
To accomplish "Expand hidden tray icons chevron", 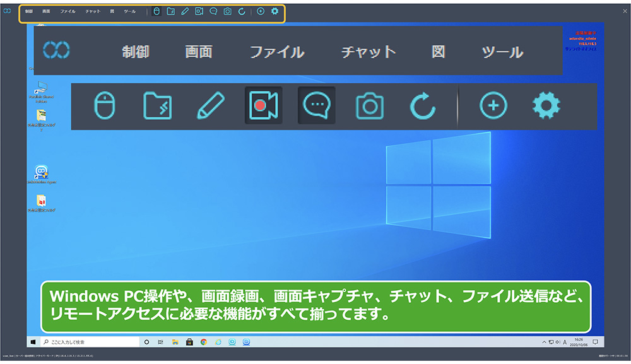I will click(x=544, y=343).
